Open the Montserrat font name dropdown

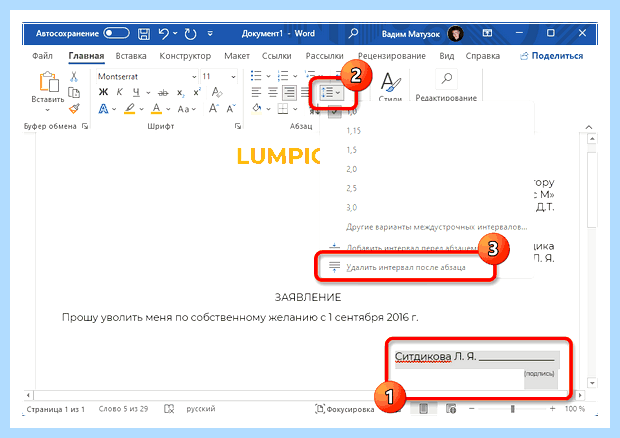click(x=194, y=77)
